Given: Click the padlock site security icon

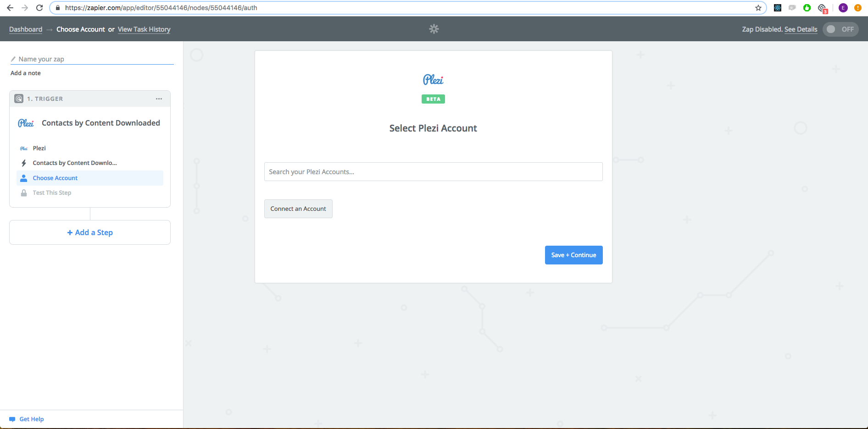Looking at the screenshot, I should pos(57,8).
